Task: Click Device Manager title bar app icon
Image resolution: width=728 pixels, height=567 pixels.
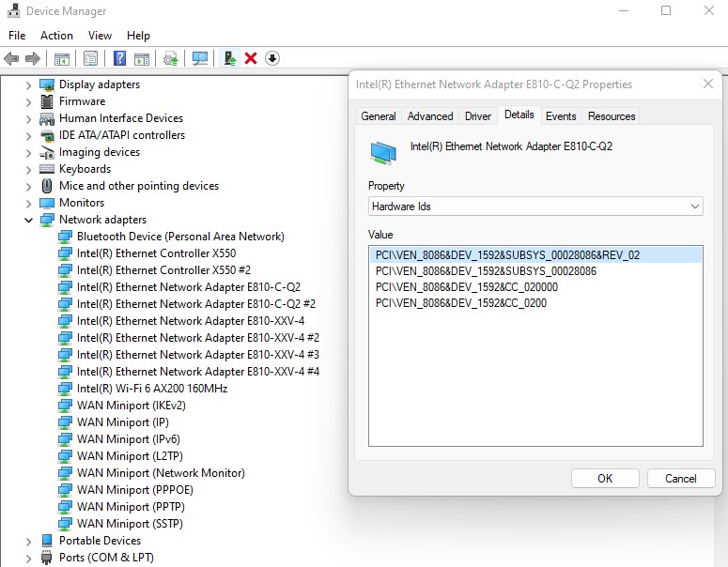Action: [14, 10]
